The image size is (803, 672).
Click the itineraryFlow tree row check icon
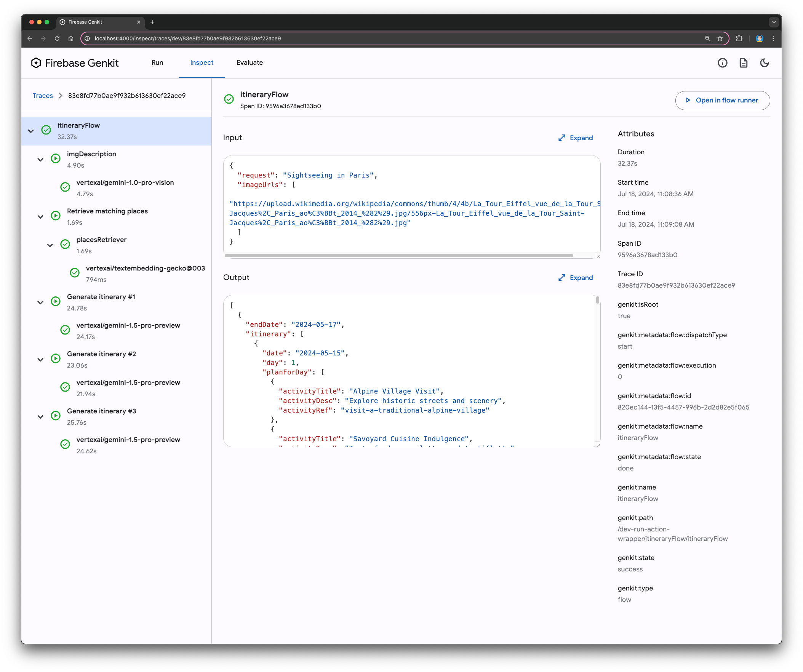tap(46, 130)
